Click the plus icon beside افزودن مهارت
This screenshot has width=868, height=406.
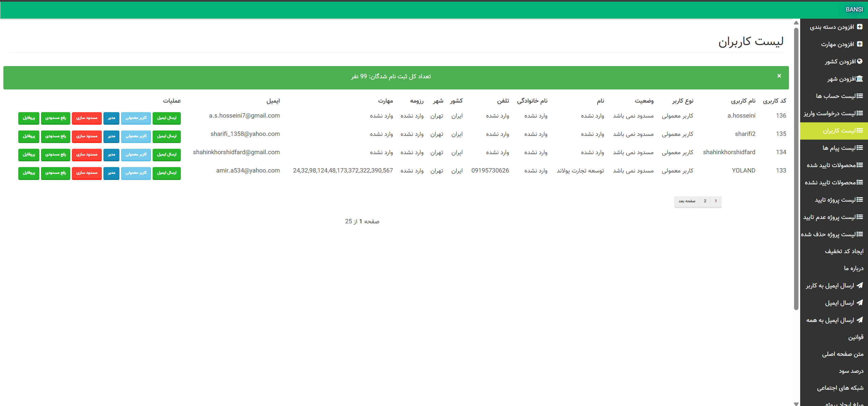point(860,44)
